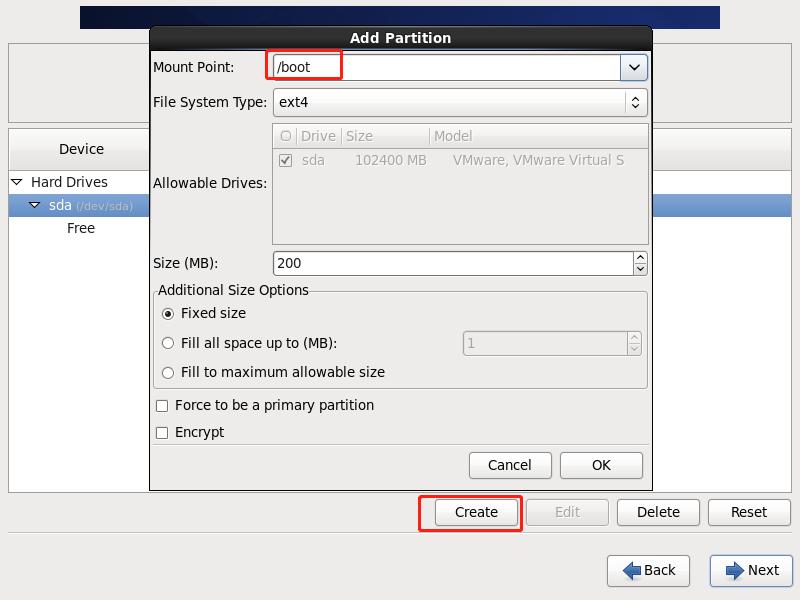The image size is (800, 600).
Task: Click the blue arrow icon on Back button
Action: pos(632,570)
